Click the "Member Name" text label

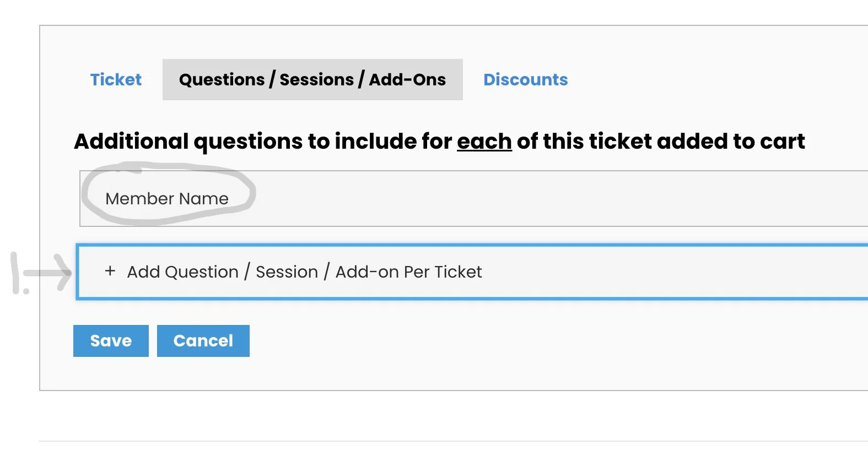pyautogui.click(x=167, y=199)
